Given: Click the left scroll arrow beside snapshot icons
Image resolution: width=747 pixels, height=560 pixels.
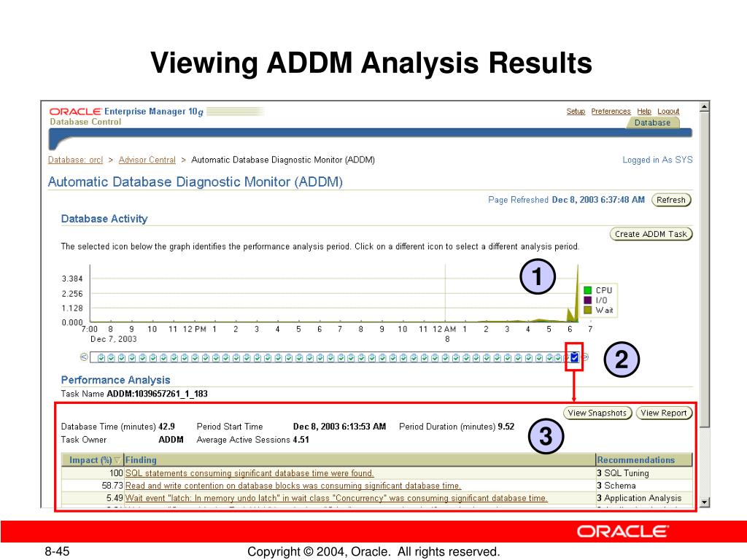Looking at the screenshot, I should (x=85, y=357).
